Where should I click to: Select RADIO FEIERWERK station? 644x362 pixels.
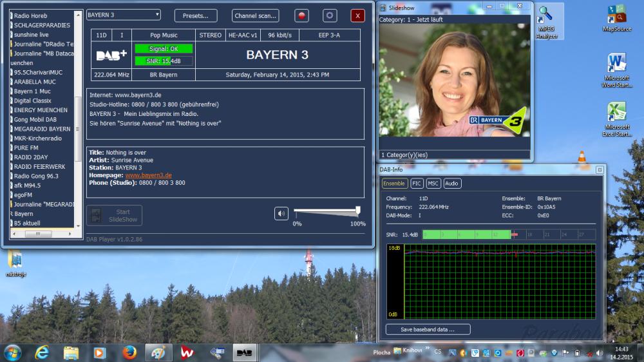pyautogui.click(x=39, y=167)
